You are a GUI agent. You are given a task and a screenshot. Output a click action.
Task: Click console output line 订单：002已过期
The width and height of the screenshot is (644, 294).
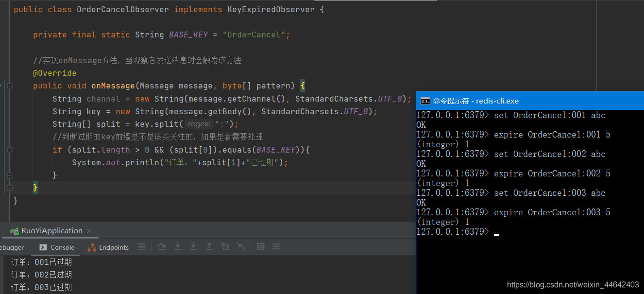pos(42,275)
